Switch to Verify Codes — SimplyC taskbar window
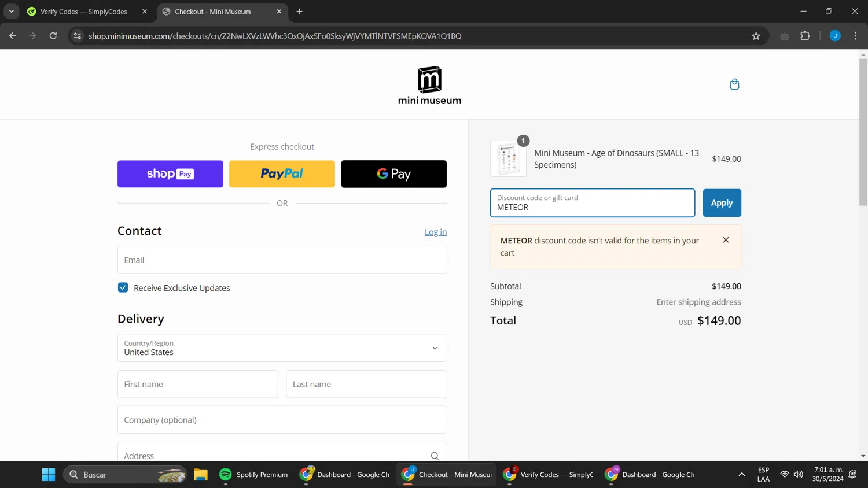The image size is (868, 488). coord(549,475)
